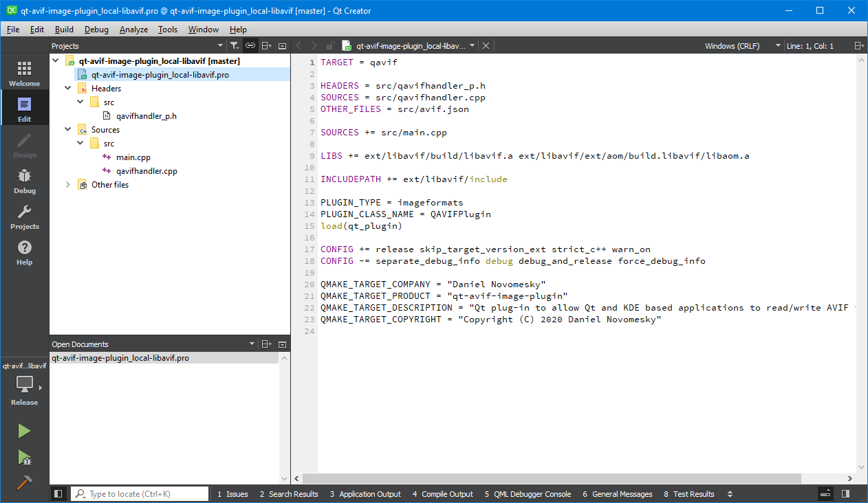Collapse the src folder under Headers
The image size is (868, 503).
(x=80, y=102)
